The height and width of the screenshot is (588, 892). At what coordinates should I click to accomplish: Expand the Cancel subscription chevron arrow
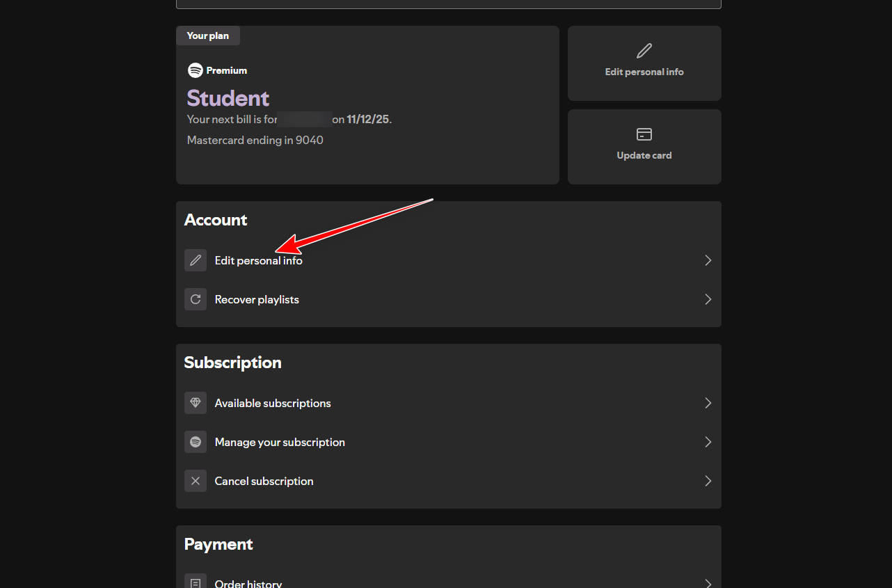pos(708,480)
